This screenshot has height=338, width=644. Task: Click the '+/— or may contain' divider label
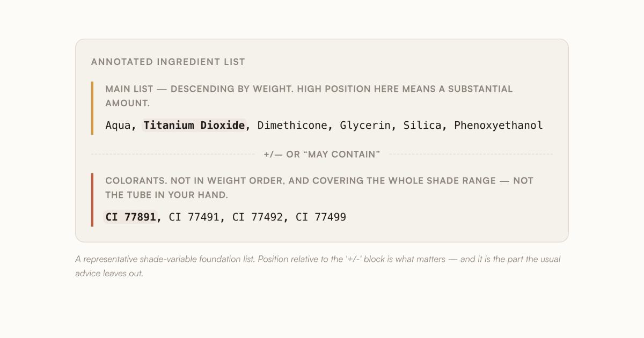pyautogui.click(x=322, y=155)
